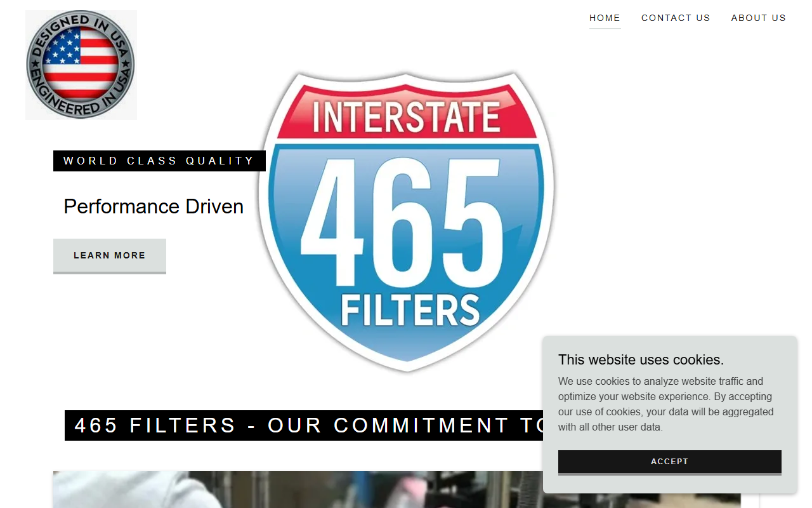Open the About Us page

pyautogui.click(x=758, y=18)
